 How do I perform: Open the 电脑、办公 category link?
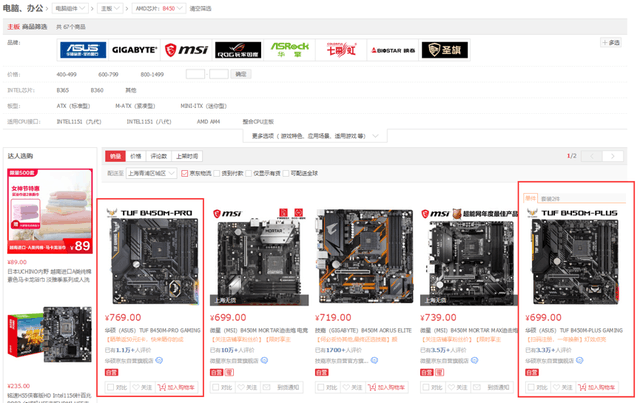pos(23,8)
